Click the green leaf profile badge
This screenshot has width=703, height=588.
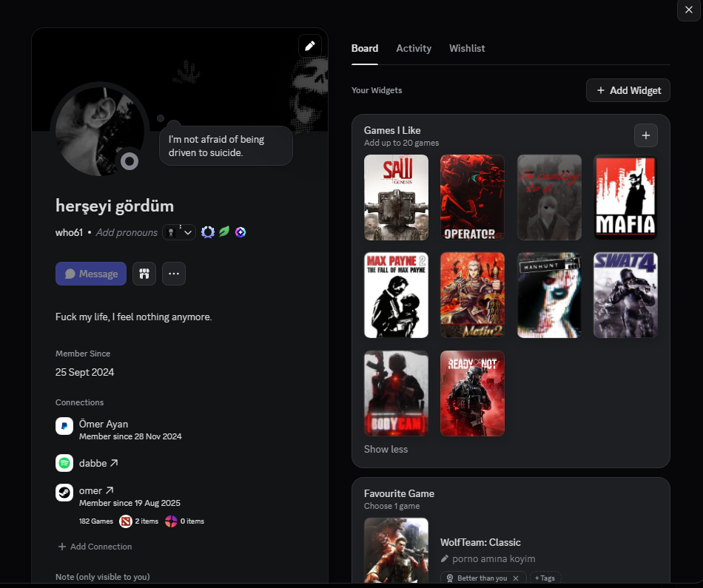tap(224, 232)
